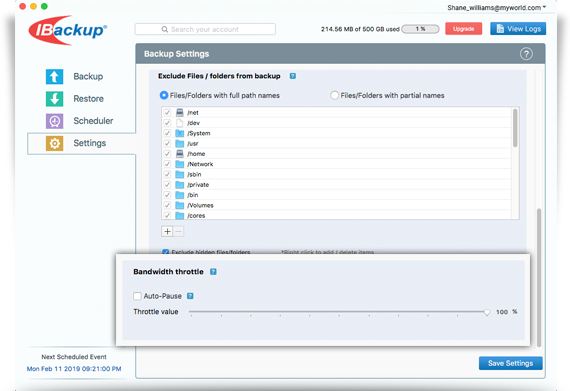This screenshot has width=570, height=391.
Task: Click the Upgrade button
Action: 463,29
